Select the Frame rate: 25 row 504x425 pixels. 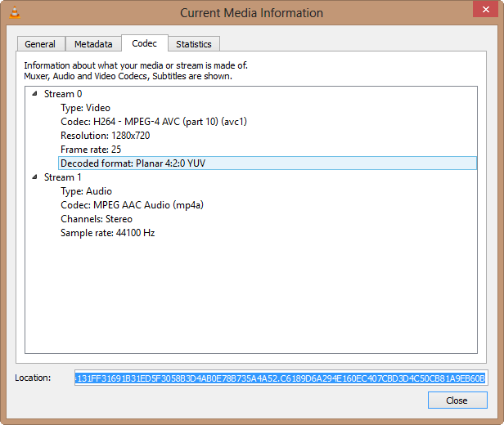[91, 150]
